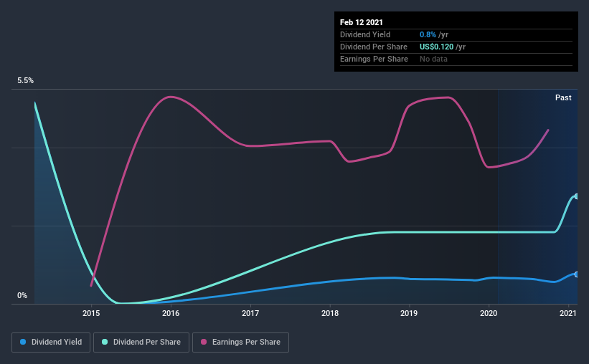Screen dimensions: 589x364
Task: Click the 2017 x-axis label
Action: pos(250,313)
